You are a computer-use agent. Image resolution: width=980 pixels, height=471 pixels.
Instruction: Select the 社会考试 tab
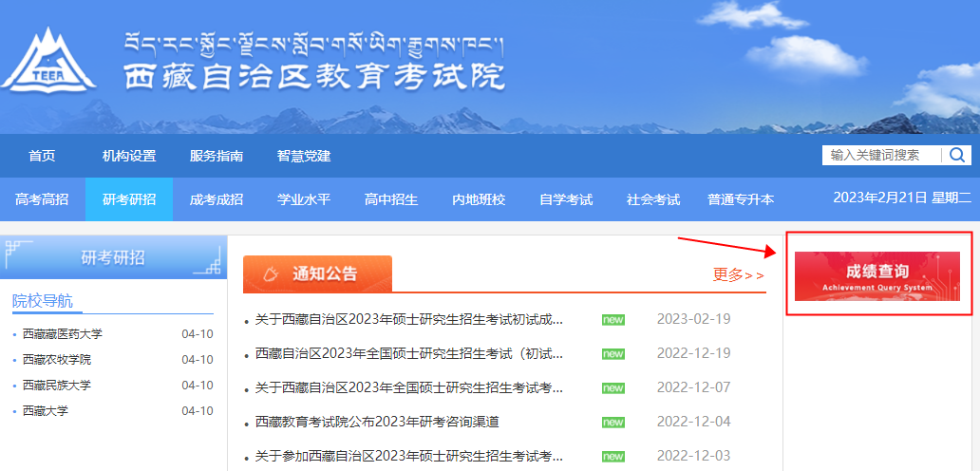pyautogui.click(x=653, y=200)
